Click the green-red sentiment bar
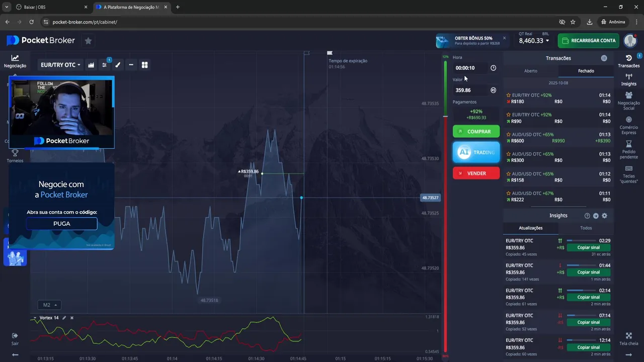Viewport: 644px width, 362px height. pyautogui.click(x=445, y=206)
